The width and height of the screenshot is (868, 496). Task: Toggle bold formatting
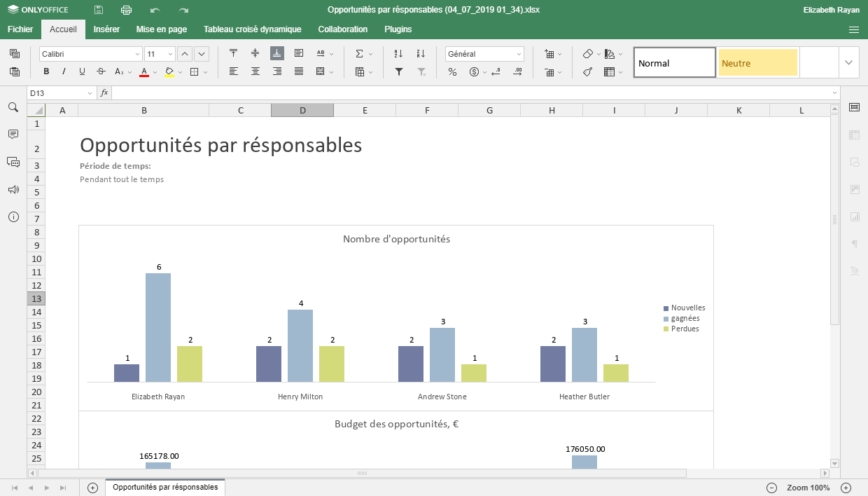pos(46,71)
